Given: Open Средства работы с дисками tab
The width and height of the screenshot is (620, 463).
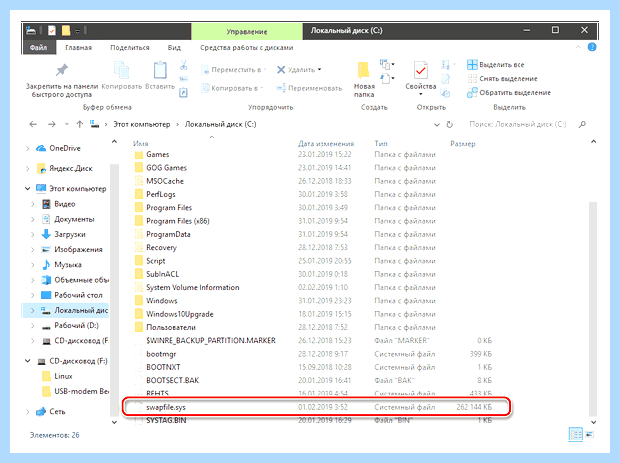Looking at the screenshot, I should pos(246,47).
